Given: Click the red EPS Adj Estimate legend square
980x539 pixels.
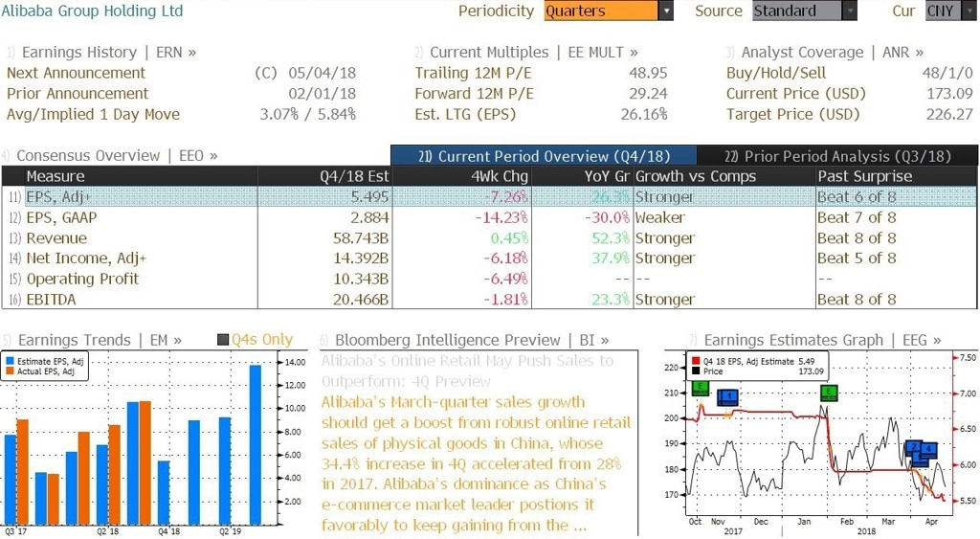Looking at the screenshot, I should [x=695, y=362].
